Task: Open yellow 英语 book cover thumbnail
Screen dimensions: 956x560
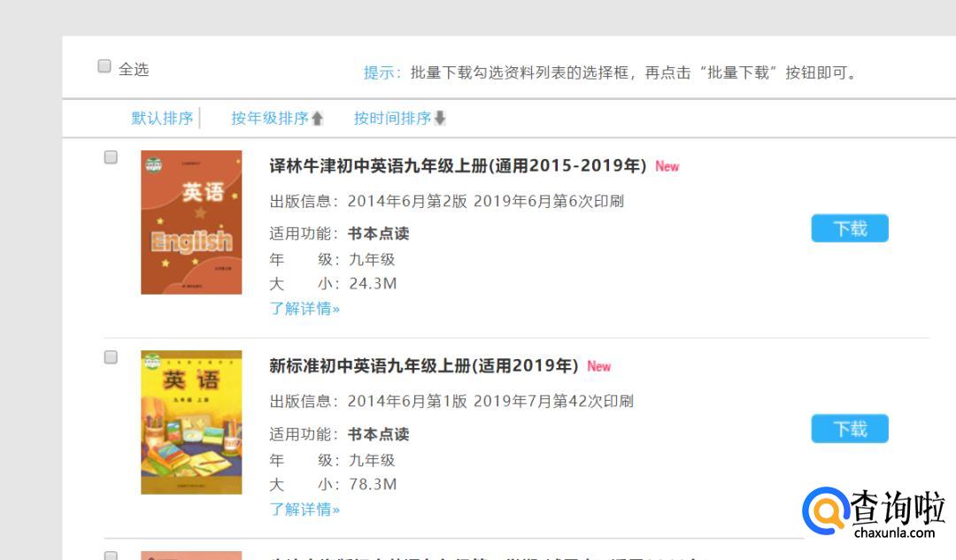Action: point(191,422)
